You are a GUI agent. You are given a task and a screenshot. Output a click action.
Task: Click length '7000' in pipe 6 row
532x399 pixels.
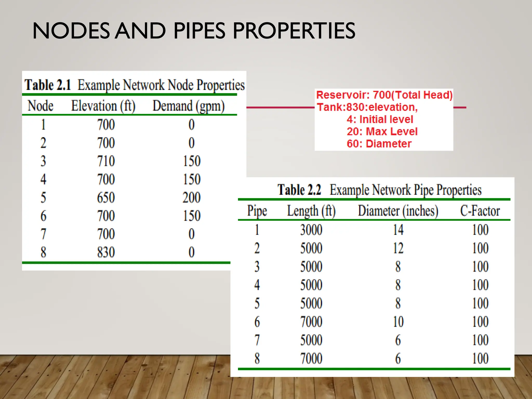point(311,322)
